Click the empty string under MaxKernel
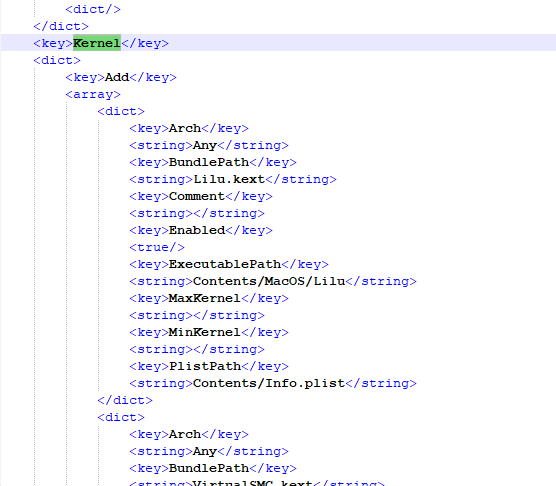The image size is (556, 486). 197,315
